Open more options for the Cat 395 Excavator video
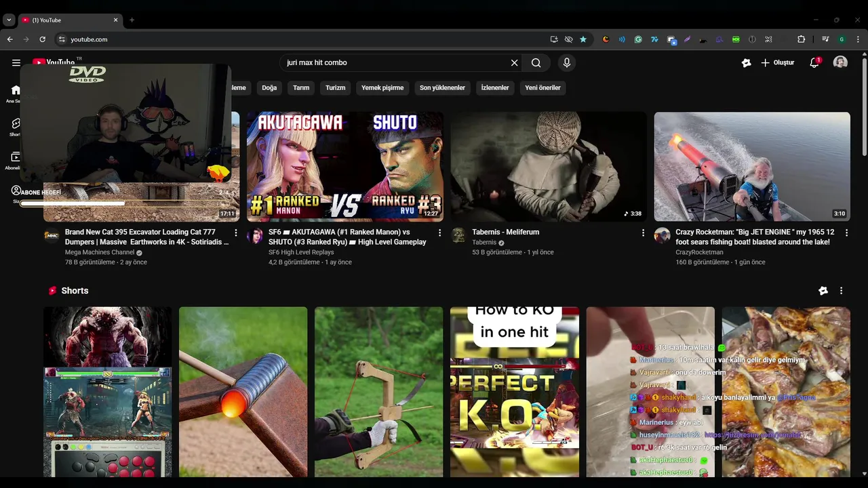Image resolution: width=868 pixels, height=488 pixels. pos(236,232)
